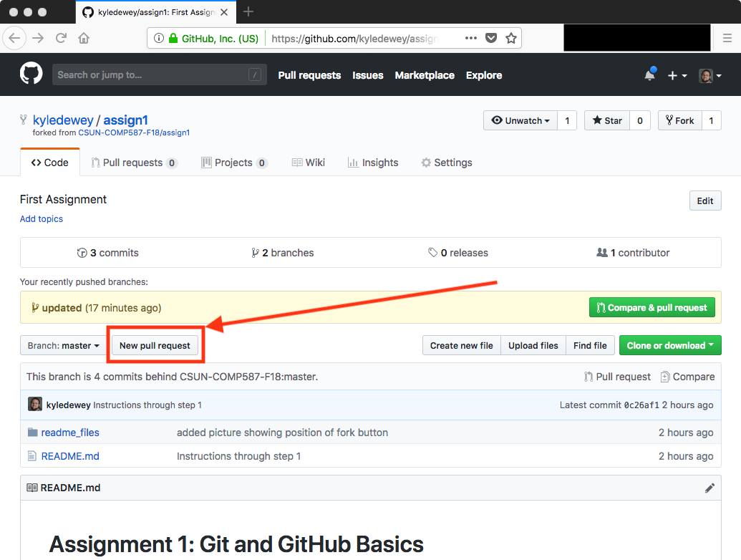Image resolution: width=741 pixels, height=560 pixels.
Task: Switch to the repository Pull requests tab
Action: pos(134,163)
